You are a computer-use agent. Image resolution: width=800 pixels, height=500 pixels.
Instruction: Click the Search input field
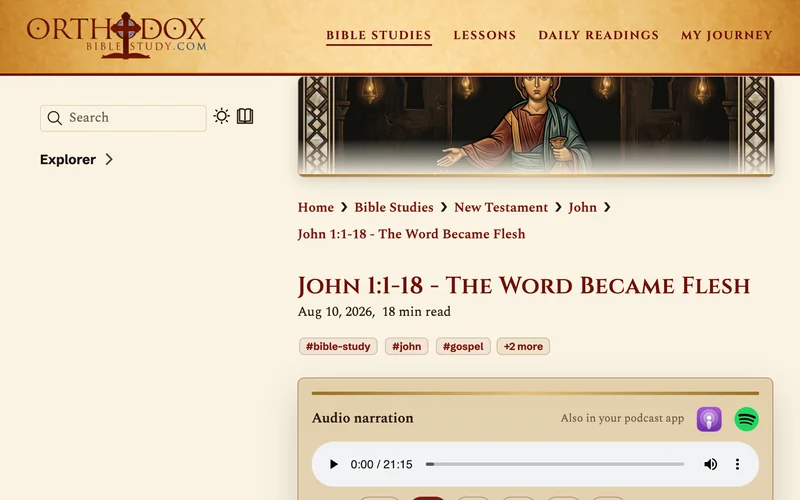(x=123, y=118)
